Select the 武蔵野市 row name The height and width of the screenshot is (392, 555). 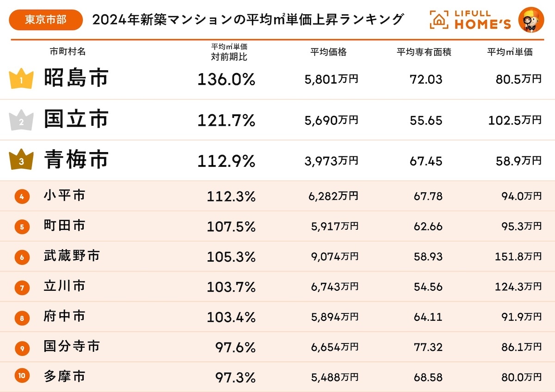tap(72, 256)
